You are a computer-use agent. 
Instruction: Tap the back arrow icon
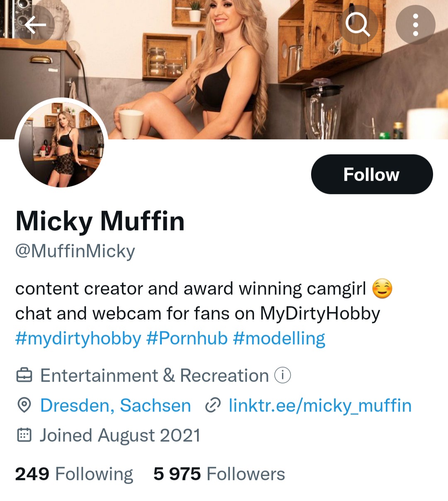pyautogui.click(x=35, y=25)
